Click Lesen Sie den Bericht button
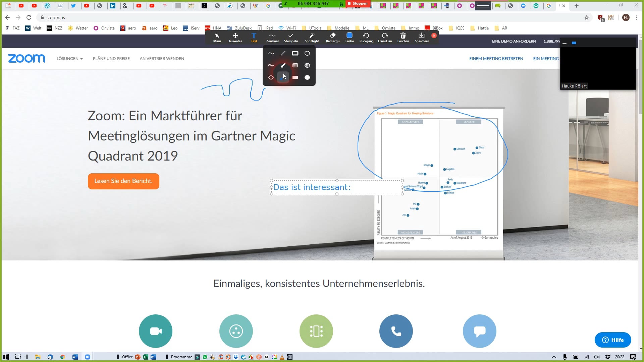This screenshot has width=644, height=362. tap(123, 181)
